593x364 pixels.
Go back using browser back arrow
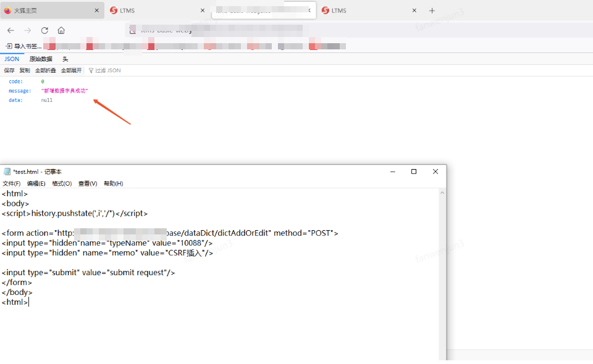11,31
